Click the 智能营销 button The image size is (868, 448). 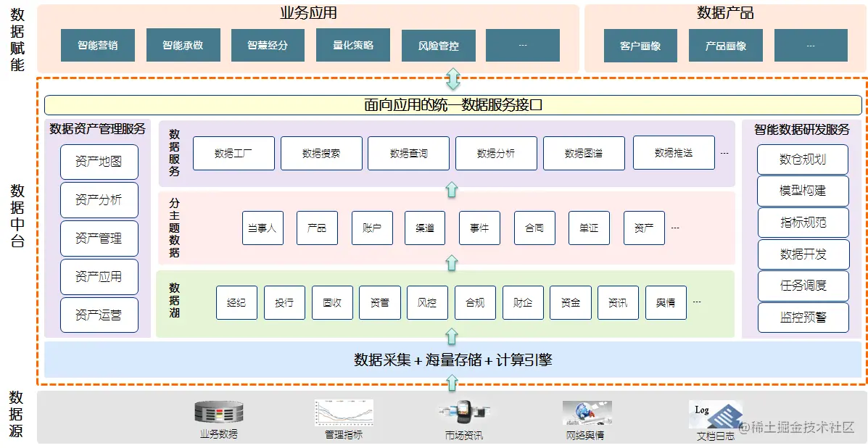(97, 45)
